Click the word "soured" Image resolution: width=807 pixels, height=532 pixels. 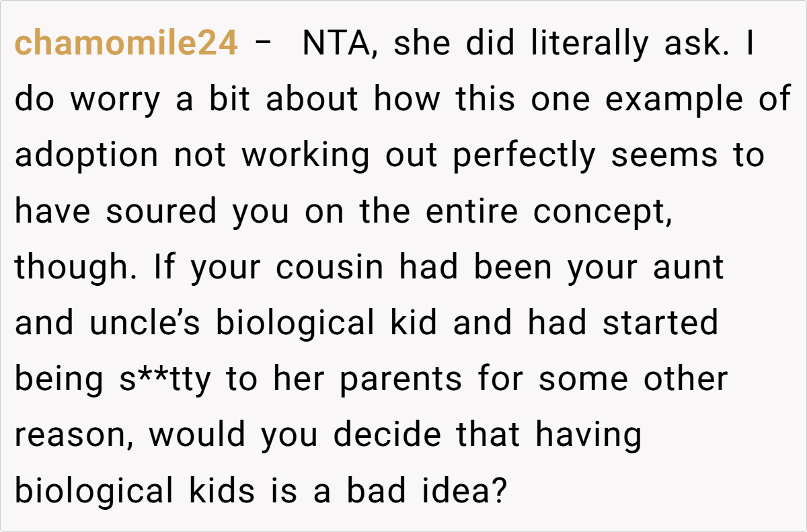click(x=161, y=212)
